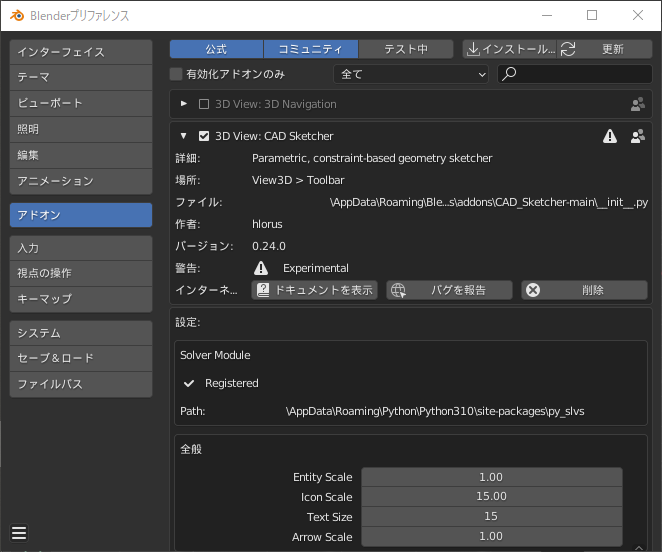The height and width of the screenshot is (552, 662).
Task: Open the hamburger menu at bottom left
Action: click(19, 533)
